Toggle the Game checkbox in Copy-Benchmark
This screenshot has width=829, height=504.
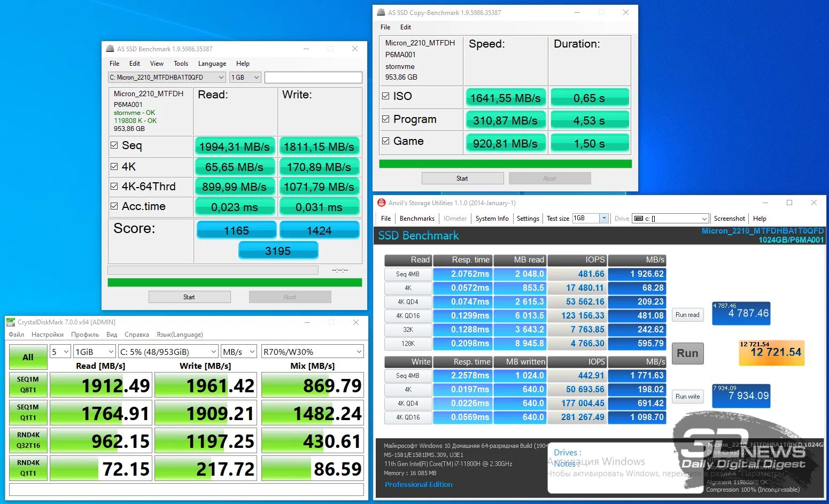[386, 141]
